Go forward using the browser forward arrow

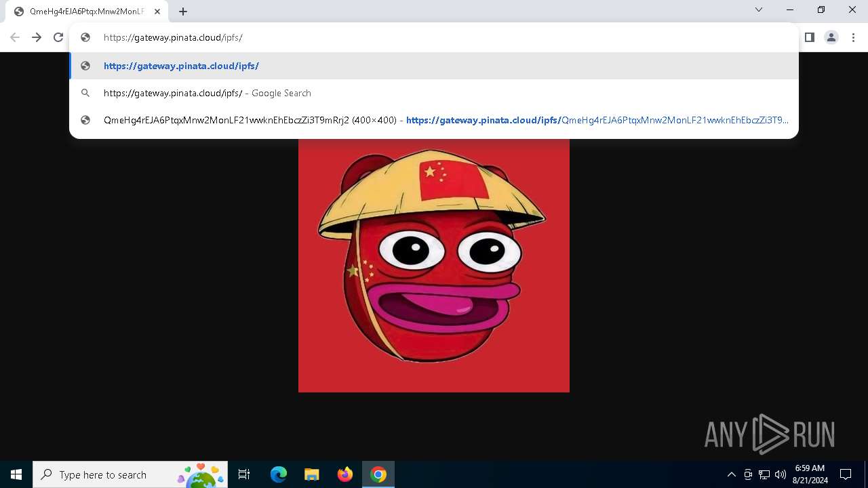37,37
